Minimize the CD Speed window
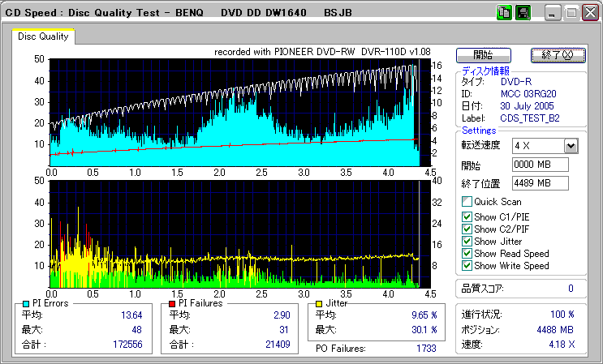Image resolution: width=603 pixels, height=364 pixels. (x=553, y=13)
